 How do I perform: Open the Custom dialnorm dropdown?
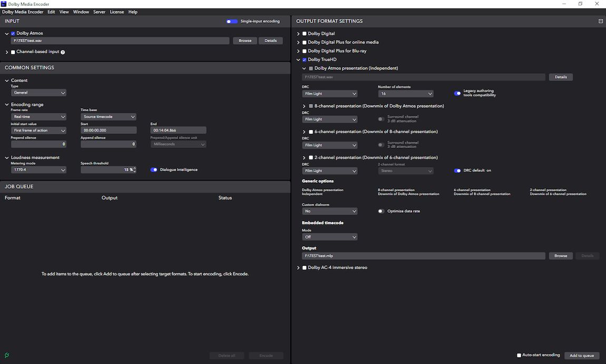pos(330,211)
